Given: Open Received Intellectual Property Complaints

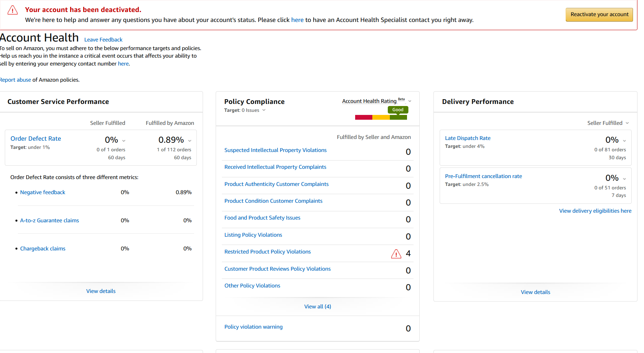Looking at the screenshot, I should point(275,167).
